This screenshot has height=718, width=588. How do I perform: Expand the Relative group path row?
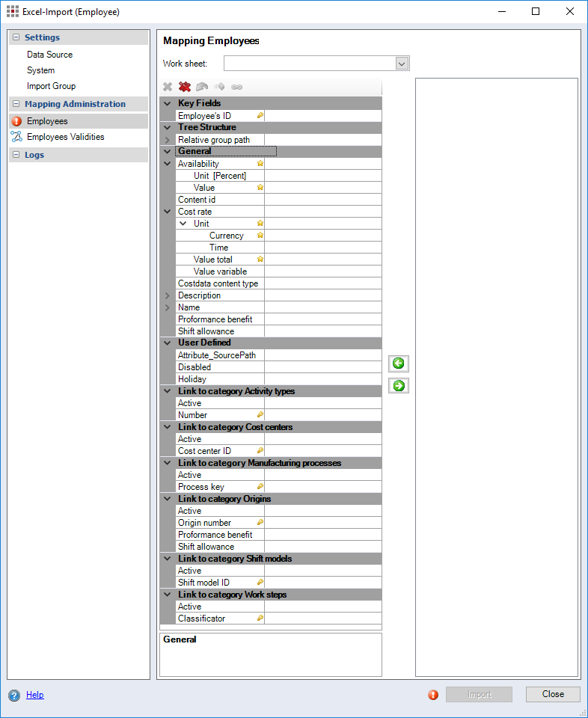click(x=167, y=140)
